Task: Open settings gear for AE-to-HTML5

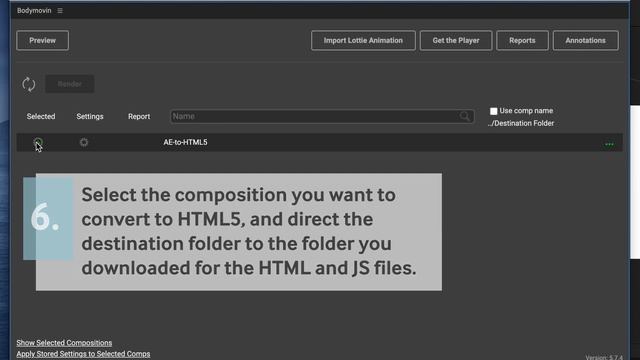Action: tap(84, 142)
